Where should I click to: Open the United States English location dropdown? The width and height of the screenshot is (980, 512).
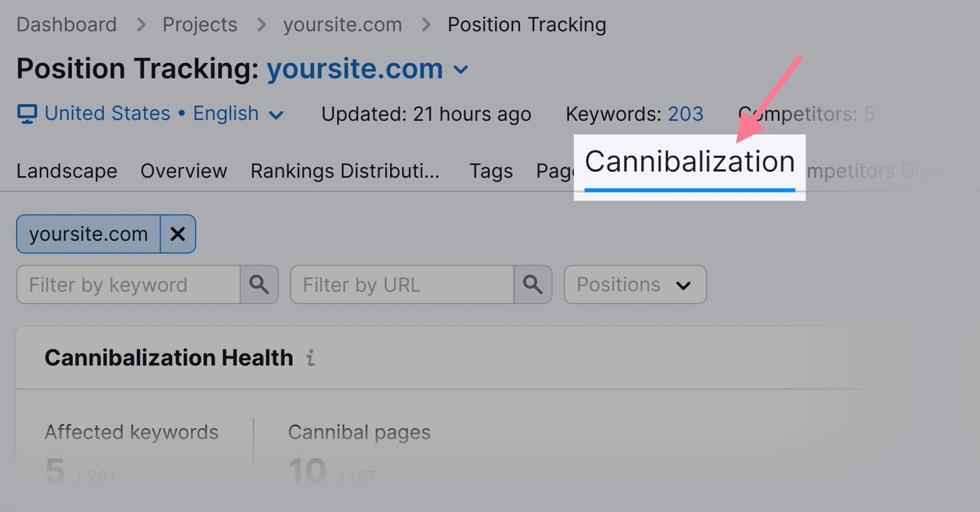[276, 115]
